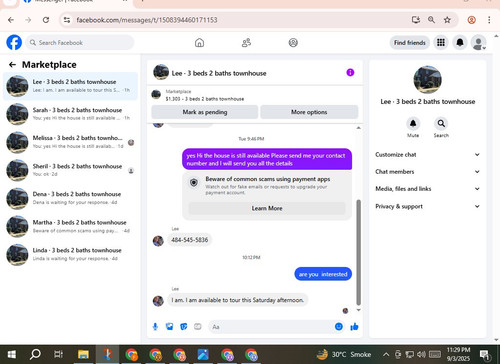This screenshot has width=500, height=364.
Task: Open the Sarah townhouse conversation
Action: [x=70, y=114]
